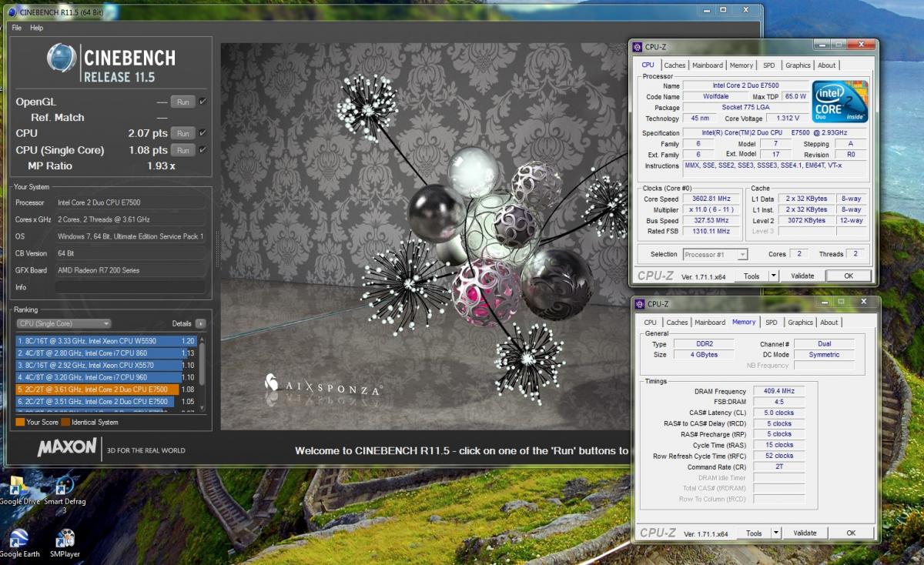
Task: Open Caches tab in lower CPU-Z window
Action: (677, 323)
